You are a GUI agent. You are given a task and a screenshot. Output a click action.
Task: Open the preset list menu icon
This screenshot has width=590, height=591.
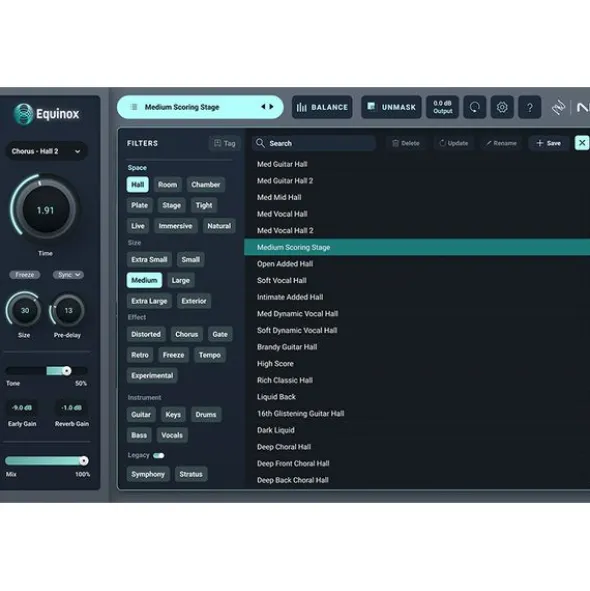pos(133,107)
